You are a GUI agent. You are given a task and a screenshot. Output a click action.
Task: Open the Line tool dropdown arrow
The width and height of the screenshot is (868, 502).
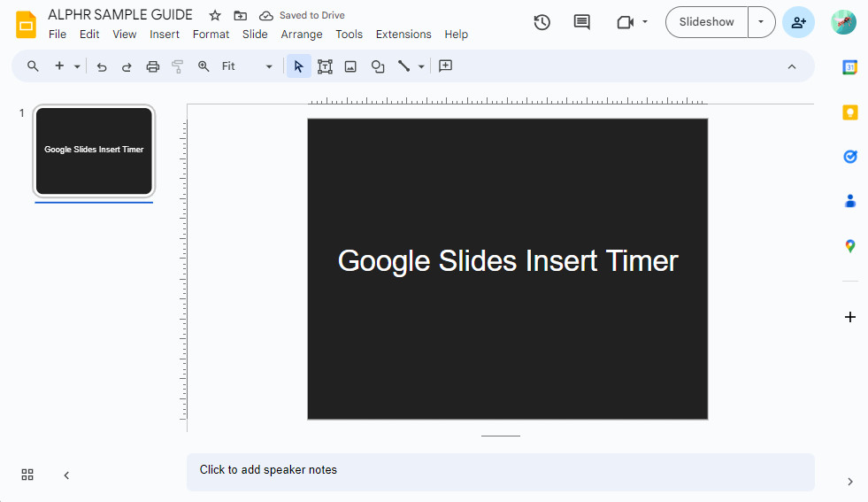(421, 66)
